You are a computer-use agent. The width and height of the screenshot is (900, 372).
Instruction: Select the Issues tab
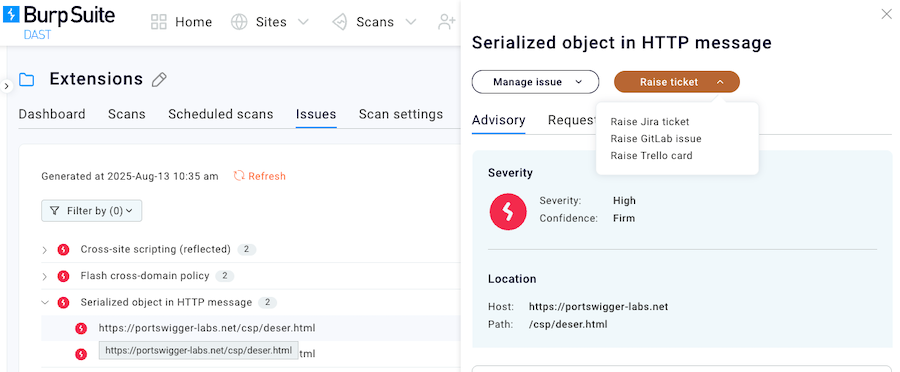click(x=316, y=114)
